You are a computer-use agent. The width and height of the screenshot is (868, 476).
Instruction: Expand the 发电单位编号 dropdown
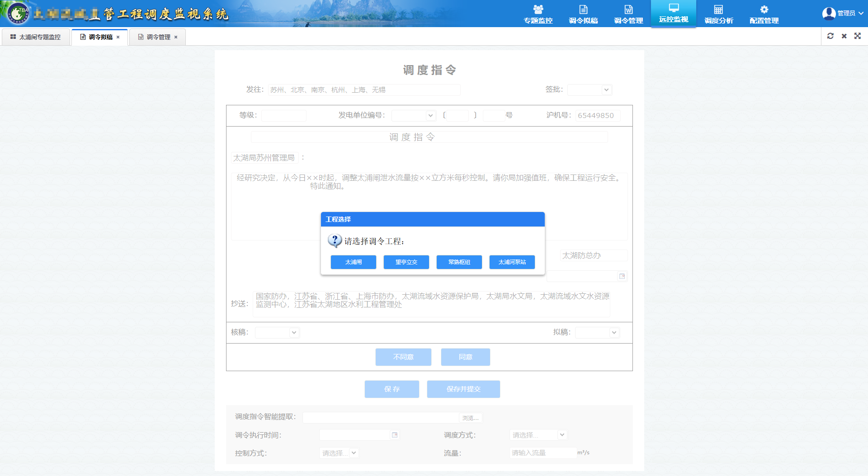[414, 116]
